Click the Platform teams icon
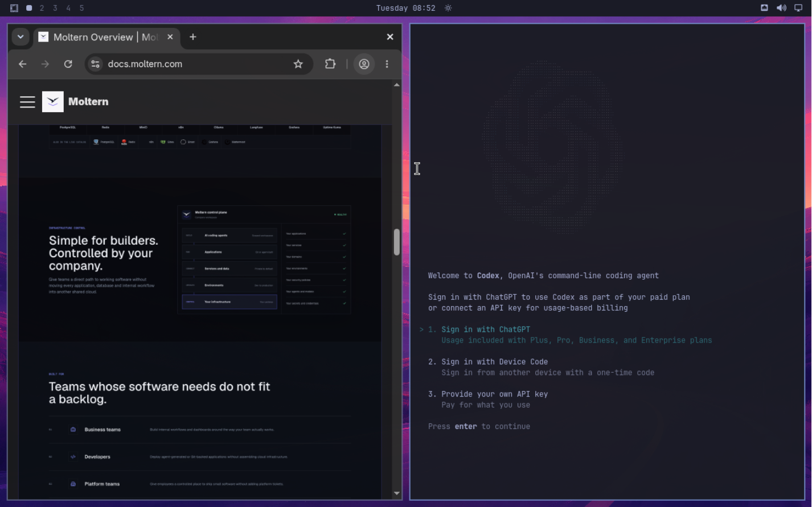812x507 pixels. point(73,484)
